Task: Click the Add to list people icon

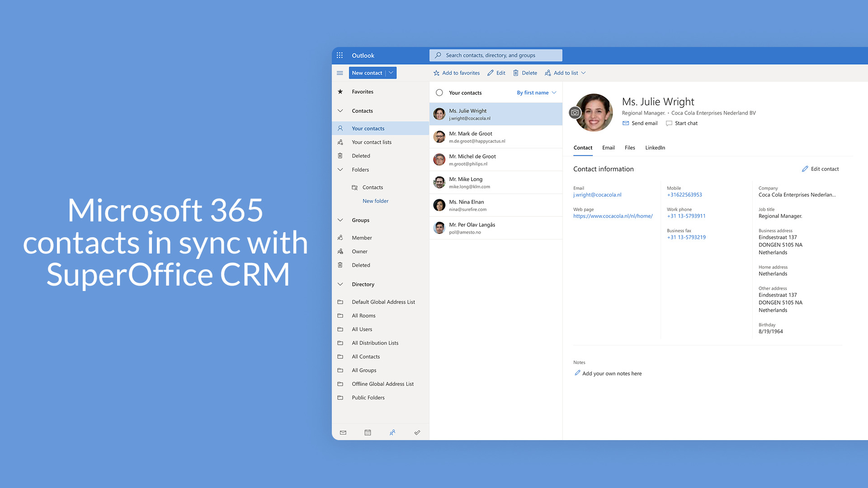Action: 547,73
